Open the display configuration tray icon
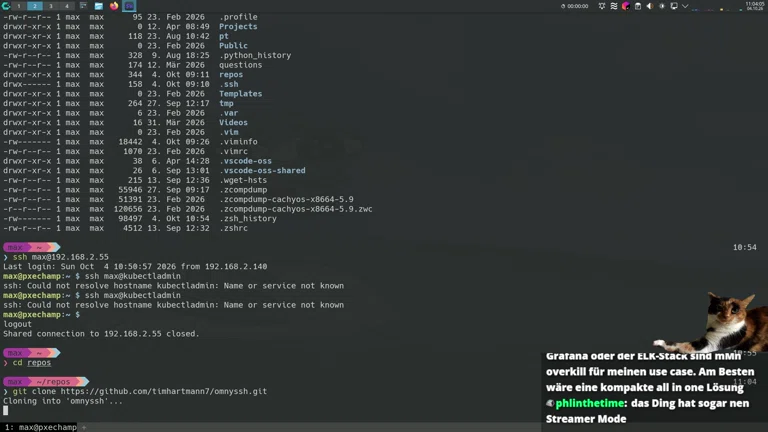Screen dimensions: 768x432 674,6
